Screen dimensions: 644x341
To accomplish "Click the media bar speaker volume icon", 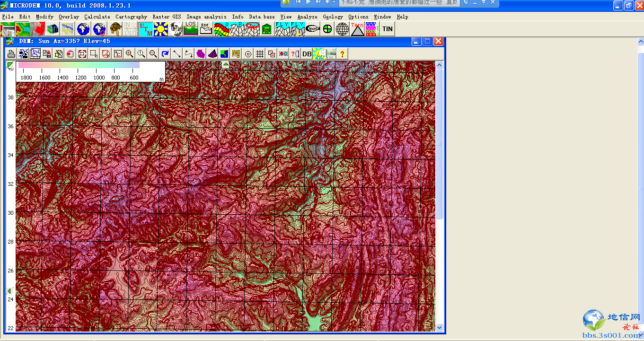I will click(327, 2).
